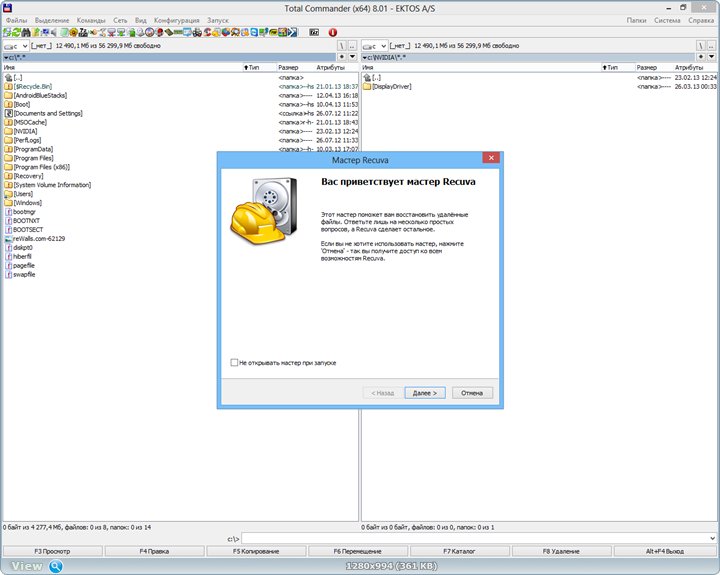Click the star favorites button in left panel
Image resolution: width=720 pixels, height=575 pixels.
coord(340,57)
